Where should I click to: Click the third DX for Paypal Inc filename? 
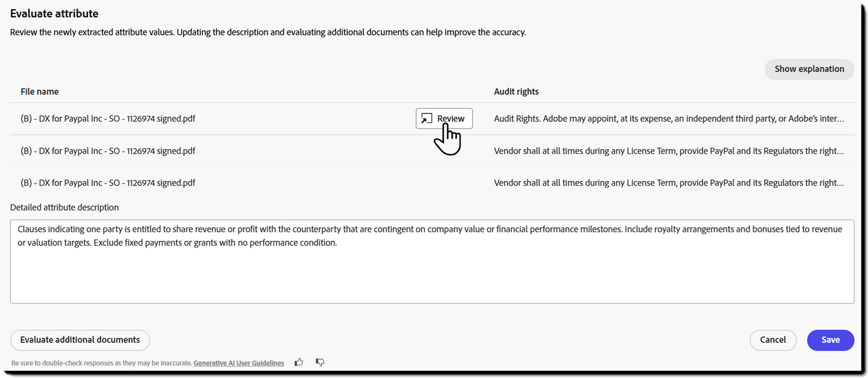(107, 183)
